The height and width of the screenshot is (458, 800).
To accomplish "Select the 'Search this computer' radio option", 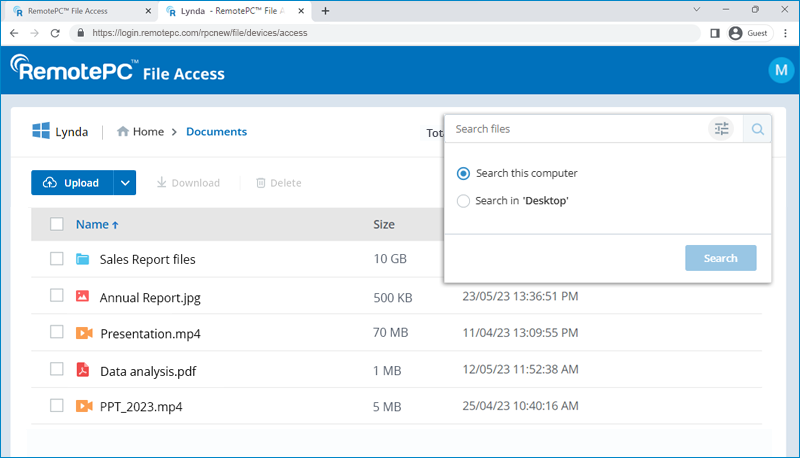I will (x=463, y=173).
